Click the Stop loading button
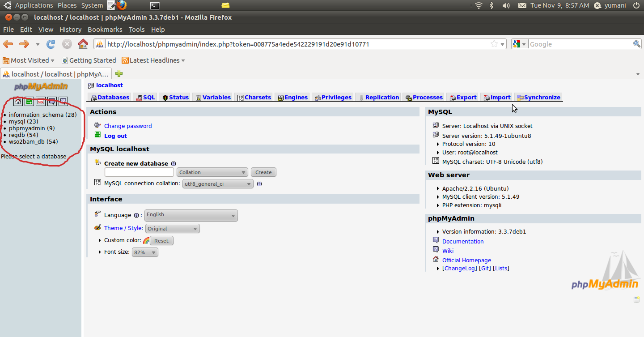 click(x=67, y=44)
